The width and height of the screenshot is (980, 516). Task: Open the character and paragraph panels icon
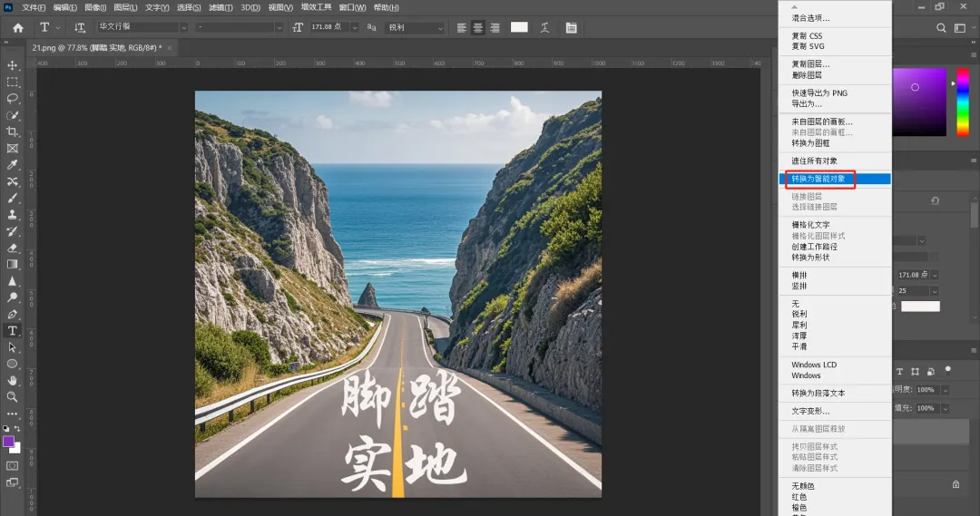572,27
